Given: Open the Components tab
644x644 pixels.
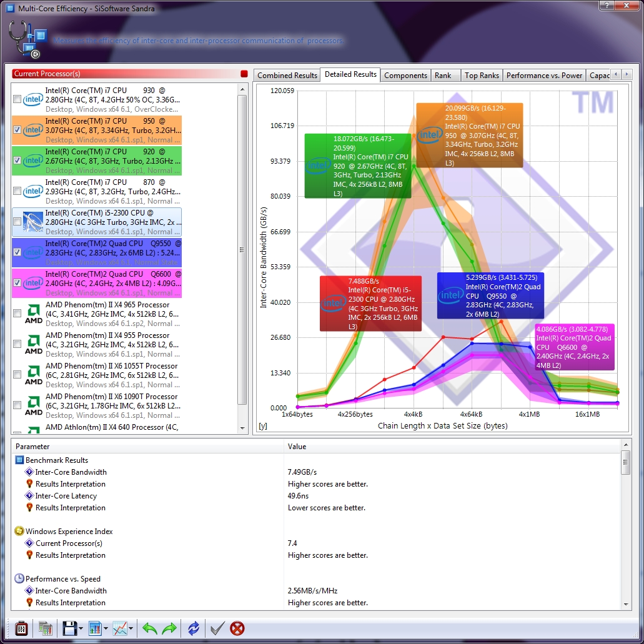Looking at the screenshot, I should tap(405, 76).
